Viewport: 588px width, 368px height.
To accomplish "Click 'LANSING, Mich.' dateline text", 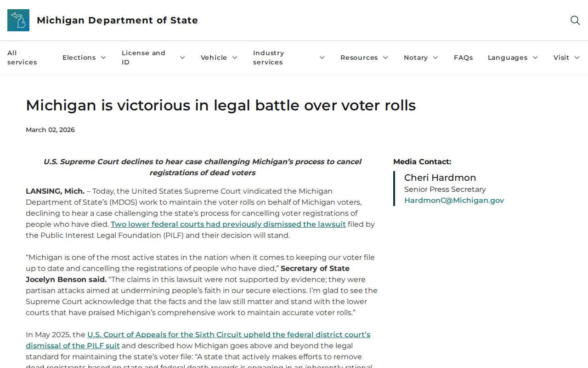I will (x=55, y=191).
